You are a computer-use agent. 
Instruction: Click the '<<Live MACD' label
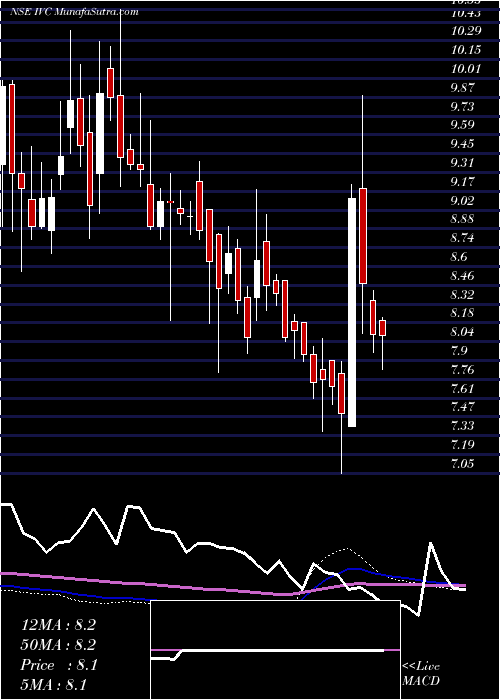(421, 674)
